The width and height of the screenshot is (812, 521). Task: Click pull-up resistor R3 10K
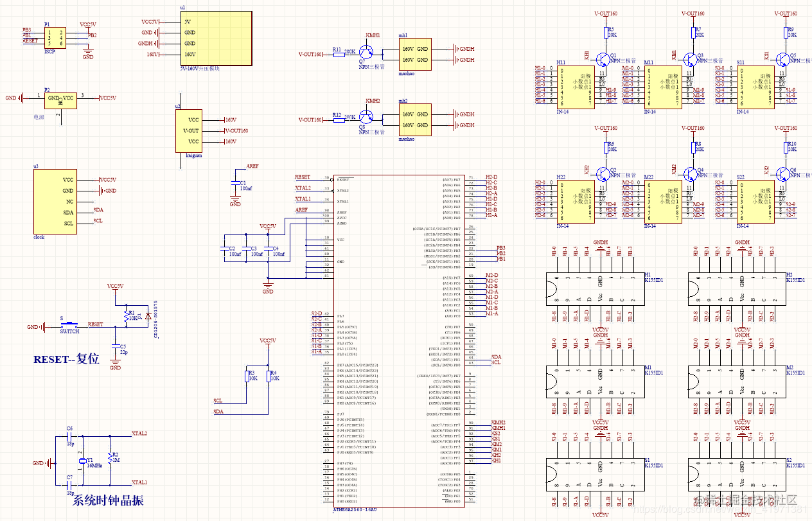click(248, 377)
